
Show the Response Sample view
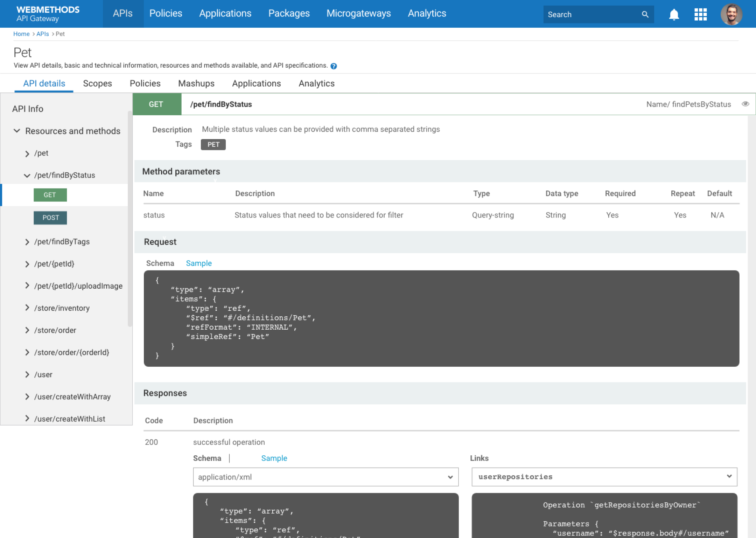point(274,458)
